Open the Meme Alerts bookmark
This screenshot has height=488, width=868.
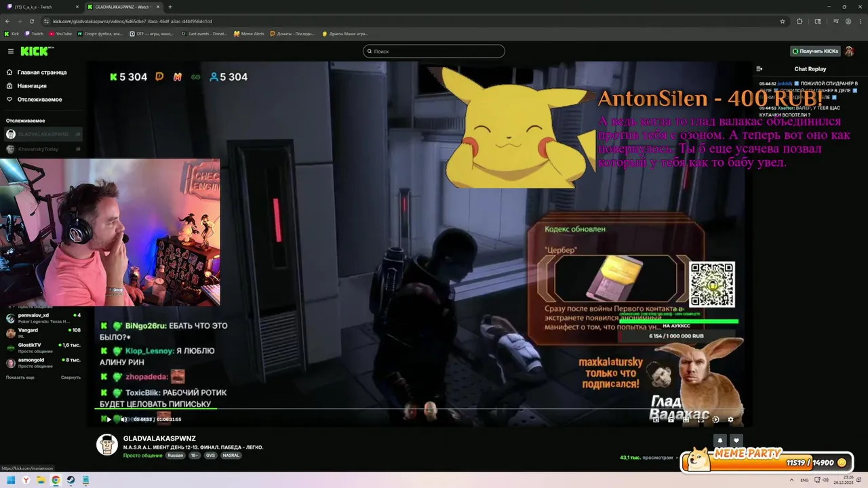pyautogui.click(x=249, y=33)
